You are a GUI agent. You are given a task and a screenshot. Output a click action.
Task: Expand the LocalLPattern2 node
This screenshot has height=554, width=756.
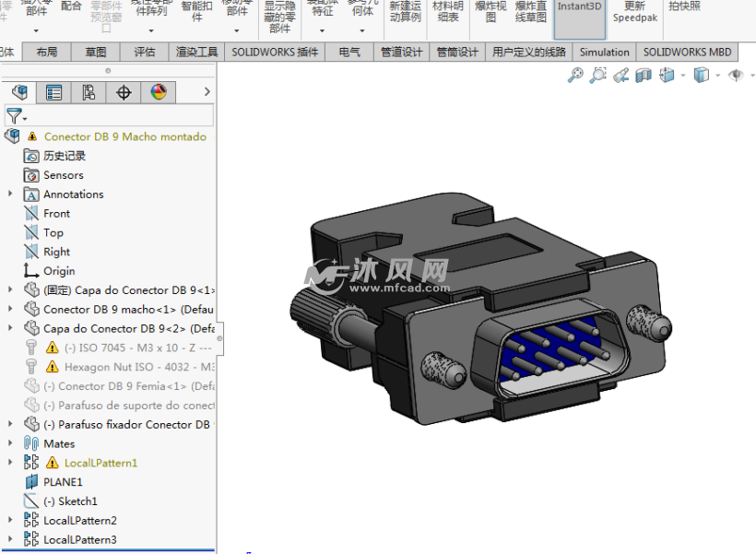click(10, 521)
